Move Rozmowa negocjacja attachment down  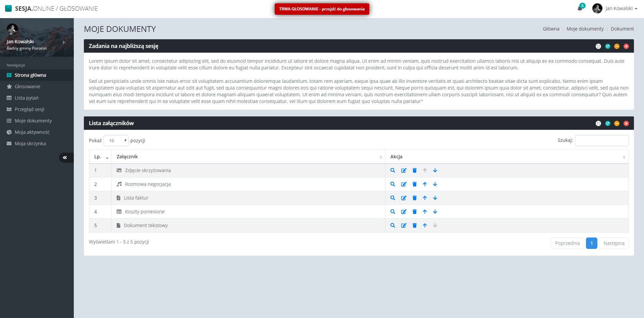435,184
